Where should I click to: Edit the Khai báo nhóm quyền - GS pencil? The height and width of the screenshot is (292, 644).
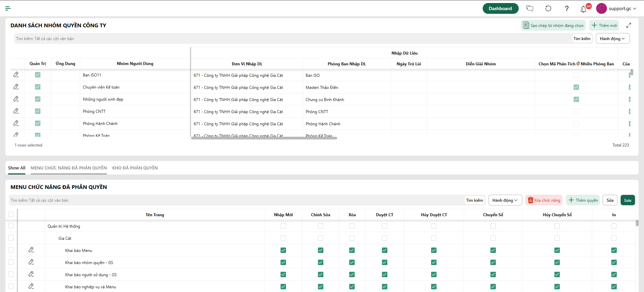click(x=31, y=262)
